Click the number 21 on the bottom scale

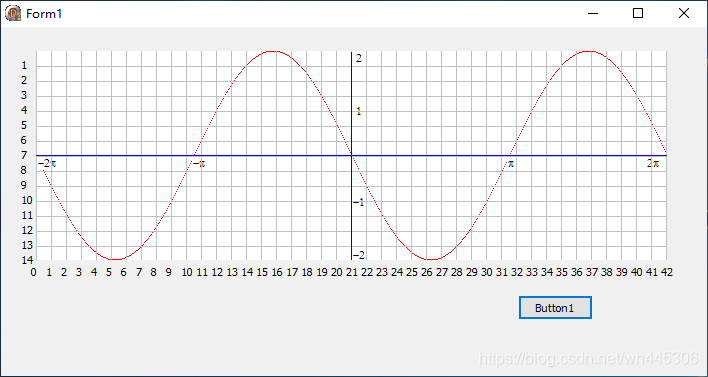352,272
